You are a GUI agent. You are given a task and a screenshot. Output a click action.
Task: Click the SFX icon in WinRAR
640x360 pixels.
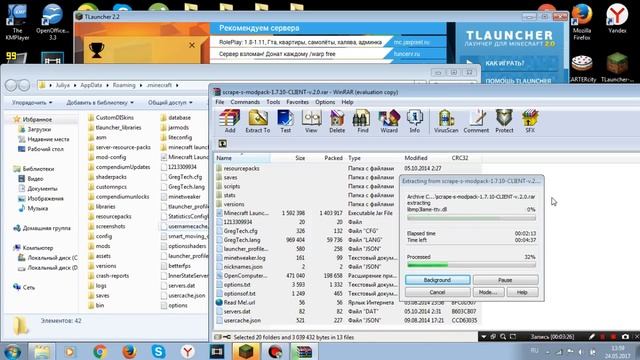click(530, 121)
